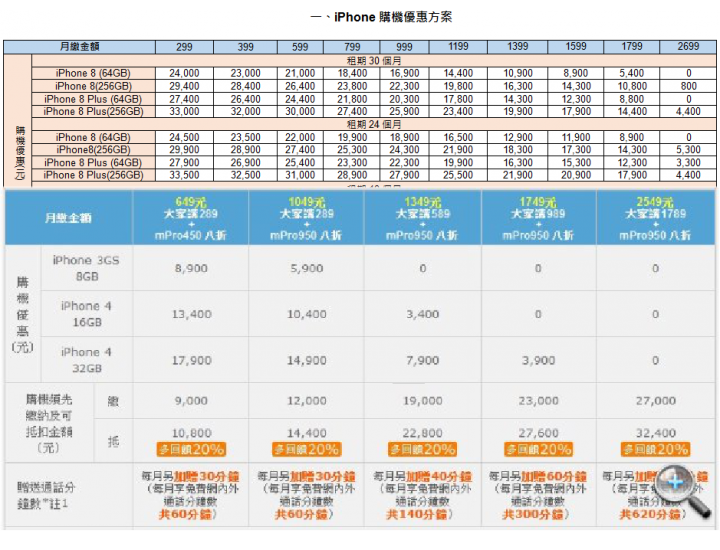
Task: Click the 12,000 prepayment amount
Action: (307, 401)
